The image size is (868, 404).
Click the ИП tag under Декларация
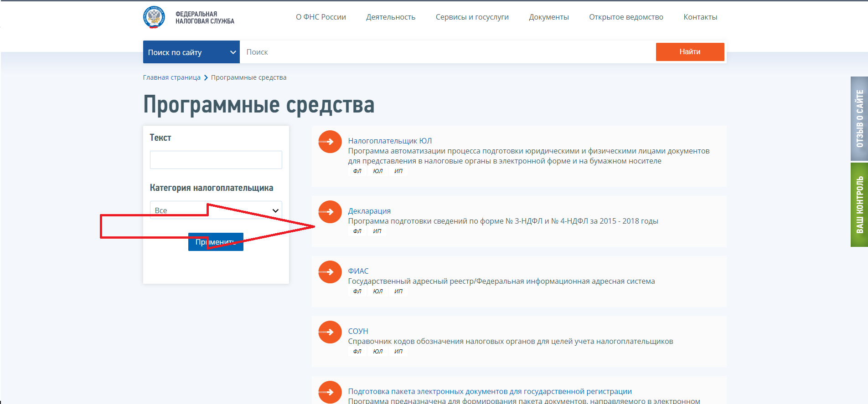coord(377,231)
